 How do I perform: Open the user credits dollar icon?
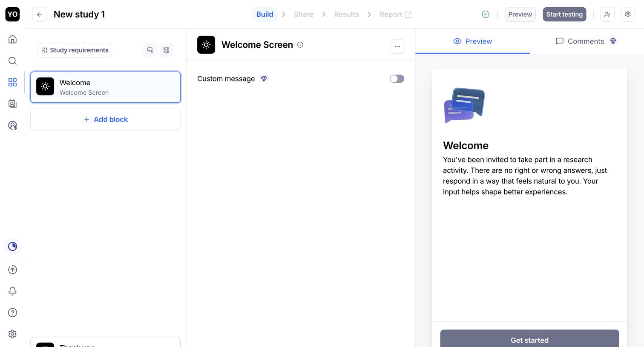[12, 125]
